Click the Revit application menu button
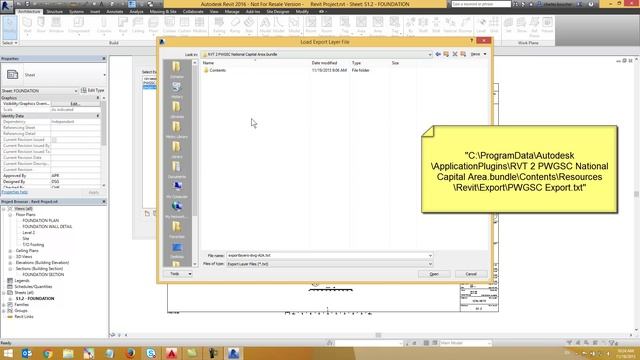The height and width of the screenshot is (360, 640). 7,6
